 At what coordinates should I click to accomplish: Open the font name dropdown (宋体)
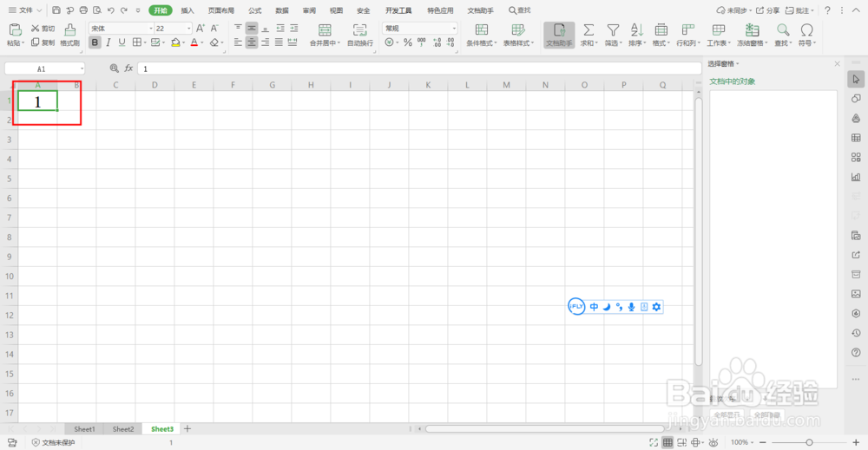click(x=151, y=29)
